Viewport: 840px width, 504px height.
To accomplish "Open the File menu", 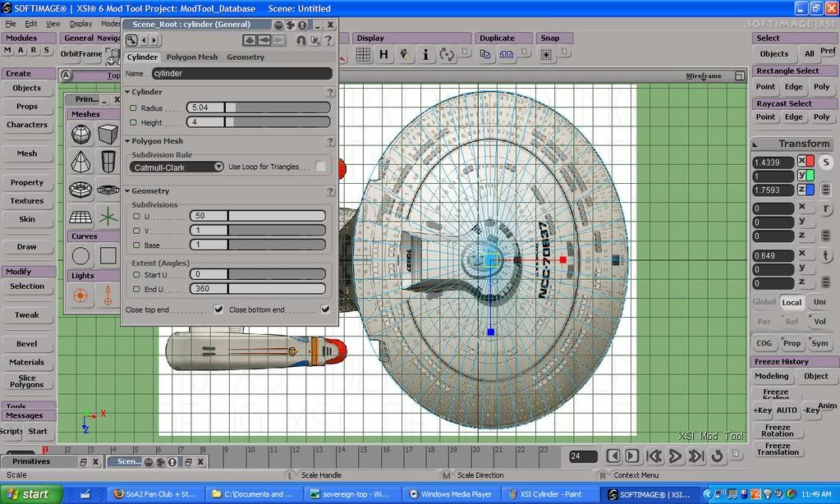I will [x=11, y=24].
